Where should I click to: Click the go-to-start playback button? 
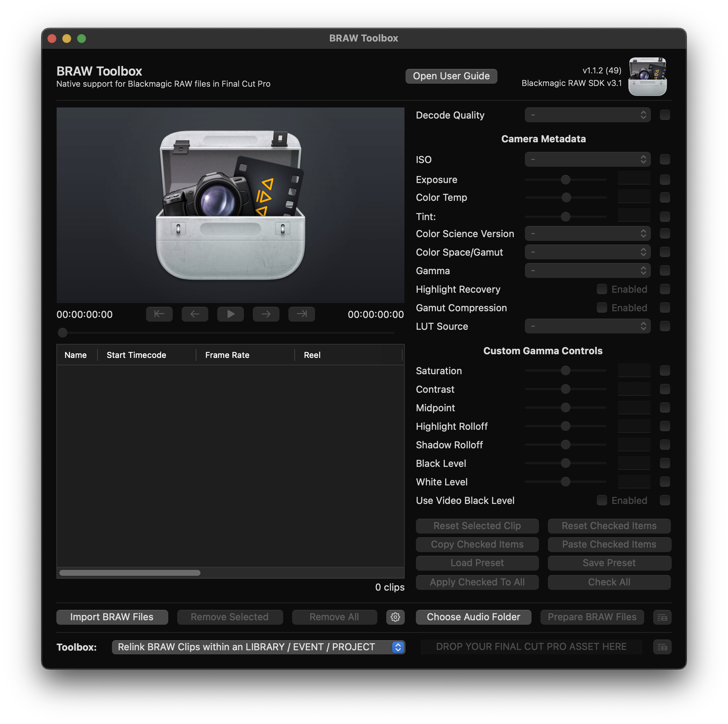click(159, 314)
